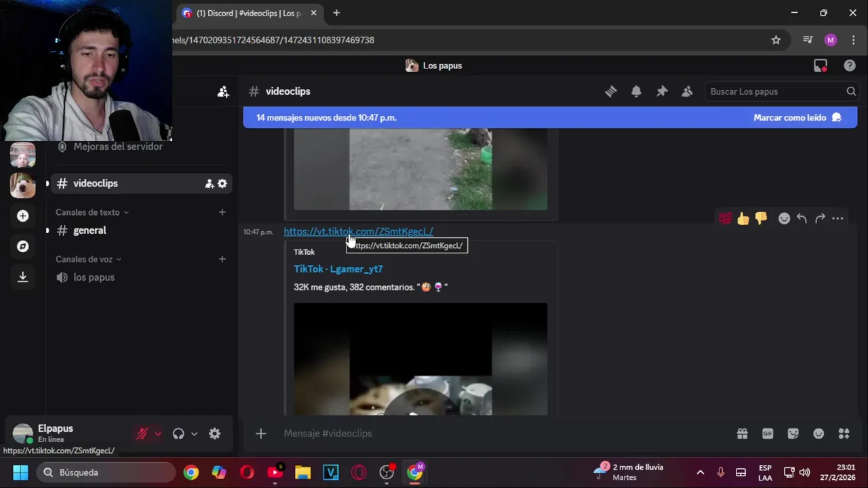The width and height of the screenshot is (868, 488).
Task: Open TikTok · Lgamer_yt7 embed title
Action: coord(338,269)
